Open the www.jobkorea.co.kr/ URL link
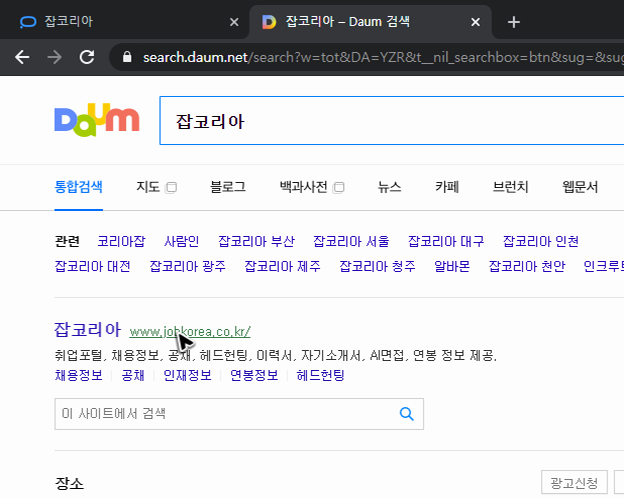This screenshot has width=624, height=498. coord(190,332)
